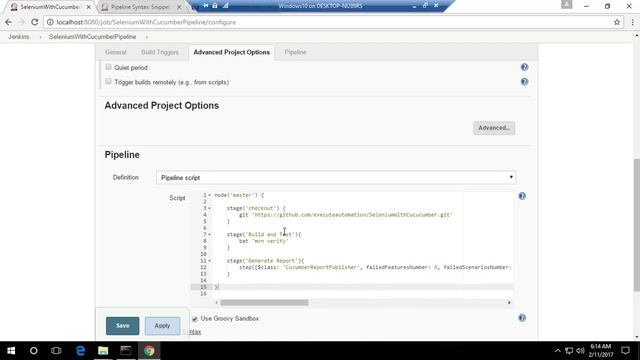Open Advanced... project options
Image resolution: width=640 pixels, height=360 pixels.
click(x=494, y=128)
